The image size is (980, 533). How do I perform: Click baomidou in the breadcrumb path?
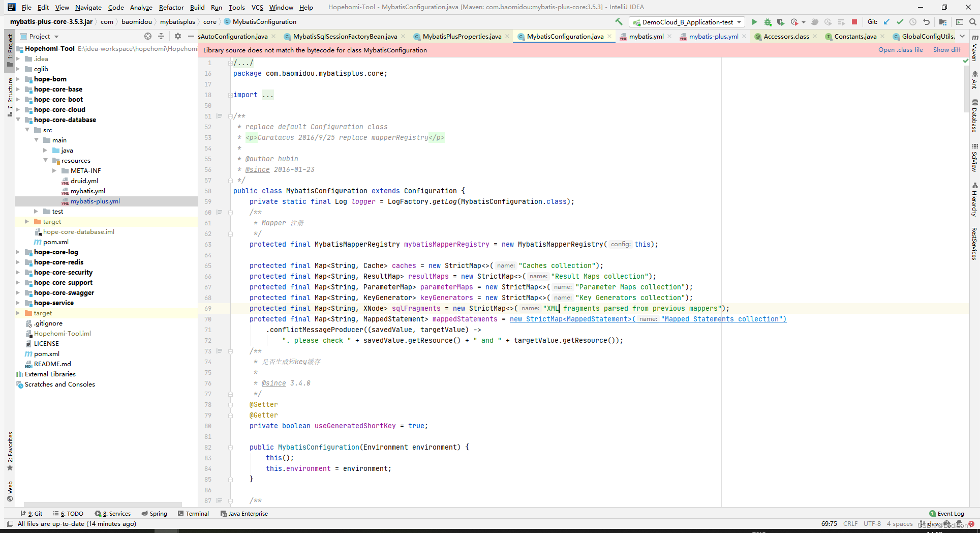pyautogui.click(x=136, y=22)
